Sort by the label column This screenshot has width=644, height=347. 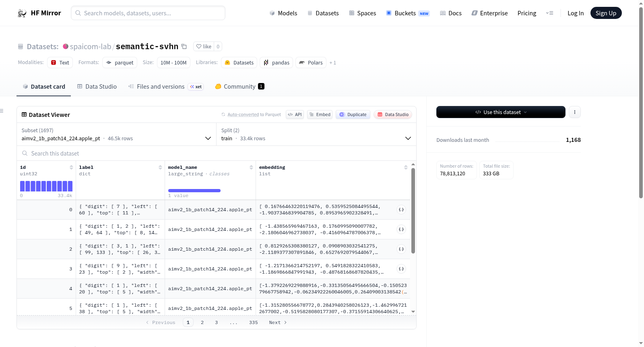160,167
